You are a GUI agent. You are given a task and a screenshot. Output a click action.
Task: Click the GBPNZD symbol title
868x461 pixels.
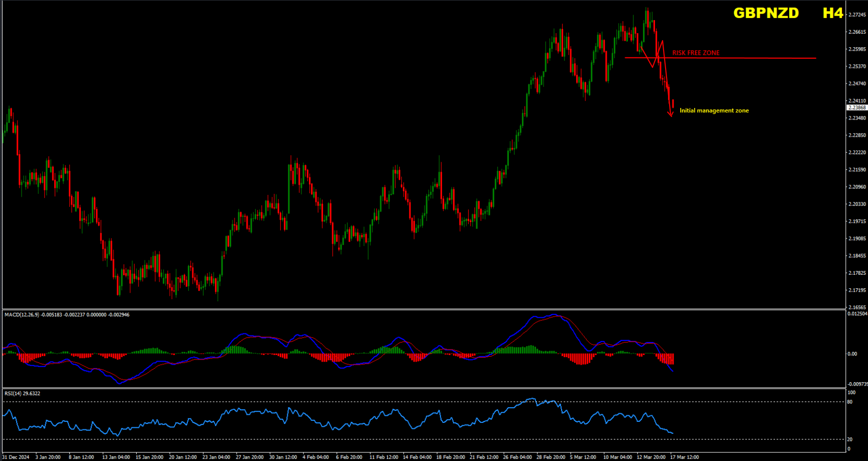[766, 13]
